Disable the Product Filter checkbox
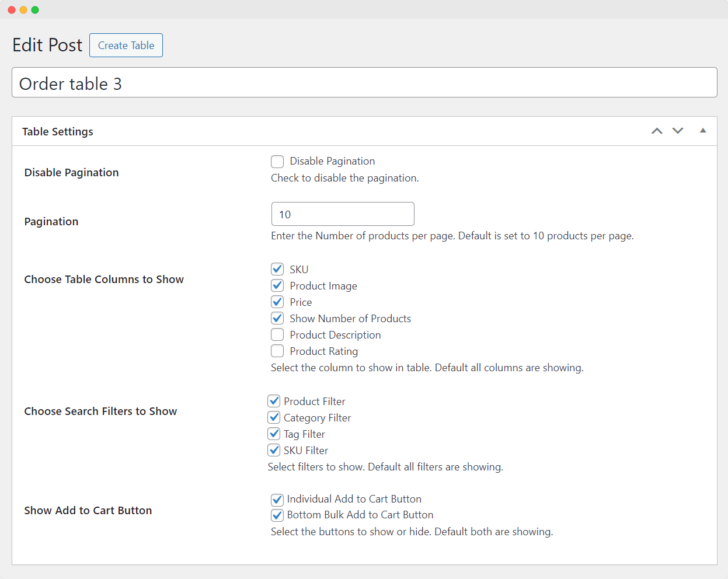The width and height of the screenshot is (728, 579). tap(274, 401)
